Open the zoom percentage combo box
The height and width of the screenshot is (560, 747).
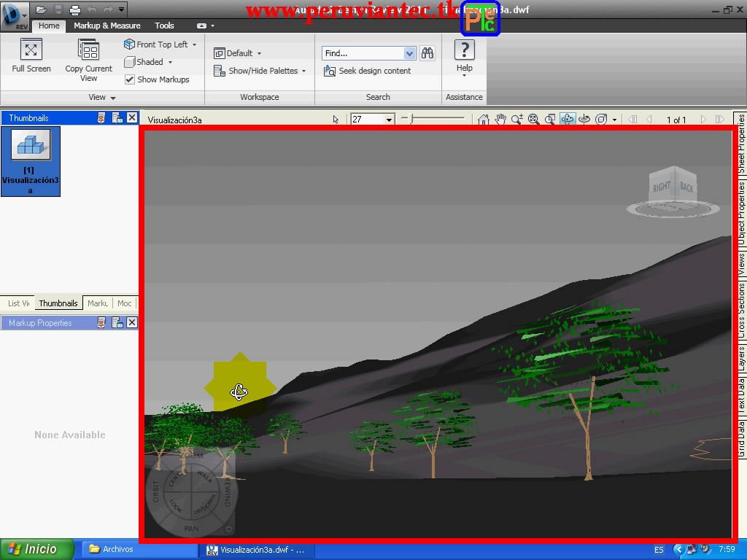(373, 120)
